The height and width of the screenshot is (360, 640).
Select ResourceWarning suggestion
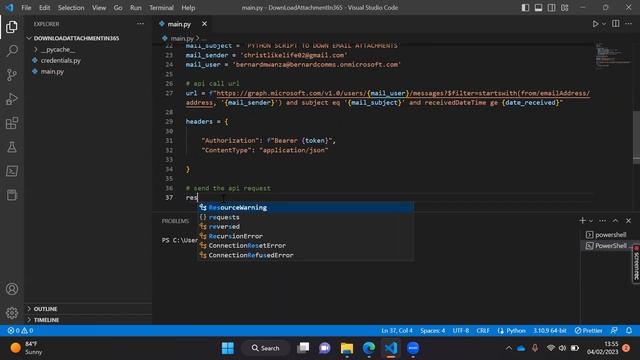[306, 207]
